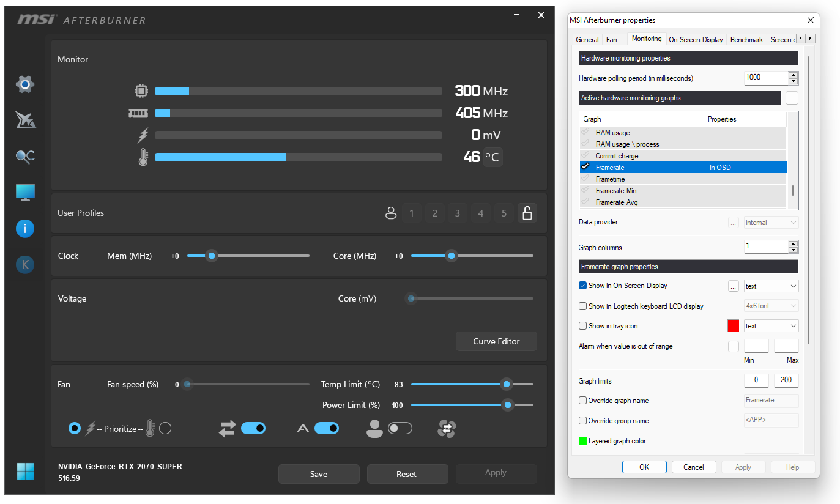The image size is (840, 504).
Task: Enable 'Override graph name' checkbox
Action: [x=582, y=401]
